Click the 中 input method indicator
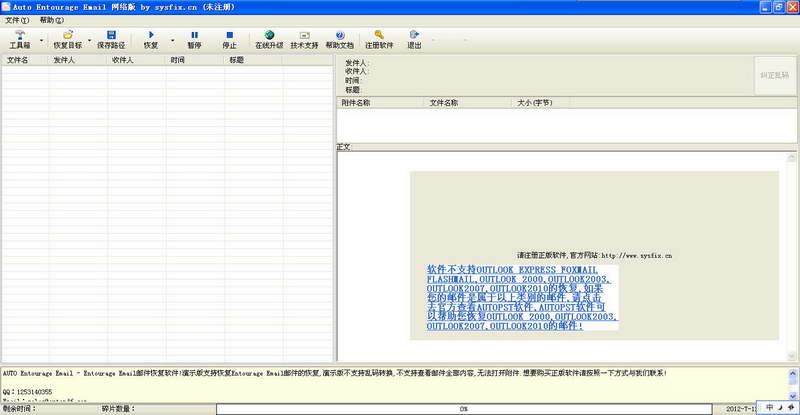The width and height of the screenshot is (800, 415). coord(769,407)
